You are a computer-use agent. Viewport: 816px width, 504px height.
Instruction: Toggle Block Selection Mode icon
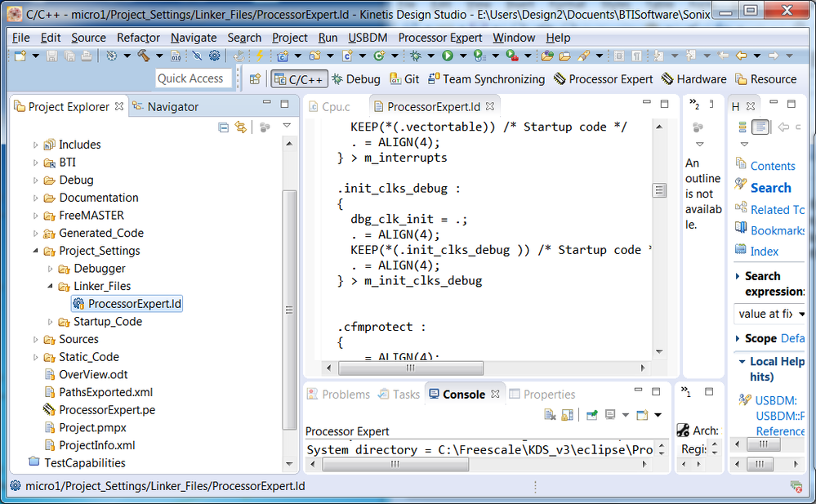pos(619,56)
